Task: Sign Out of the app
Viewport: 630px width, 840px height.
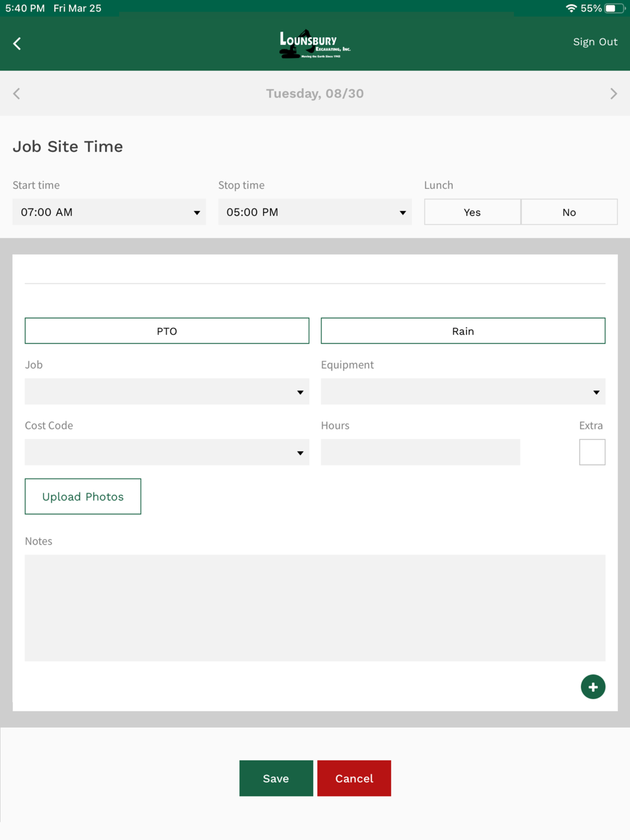Action: 595,42
